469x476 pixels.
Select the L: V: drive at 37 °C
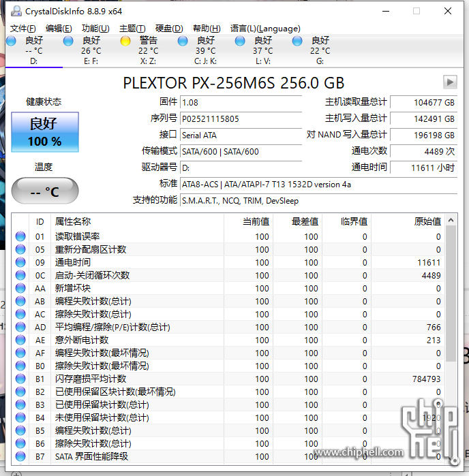click(263, 50)
